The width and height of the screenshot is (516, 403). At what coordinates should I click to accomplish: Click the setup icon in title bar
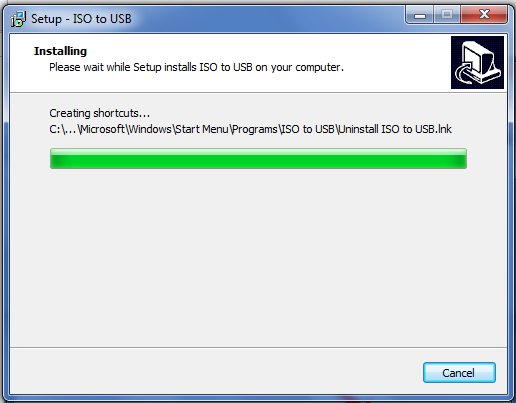pyautogui.click(x=18, y=19)
